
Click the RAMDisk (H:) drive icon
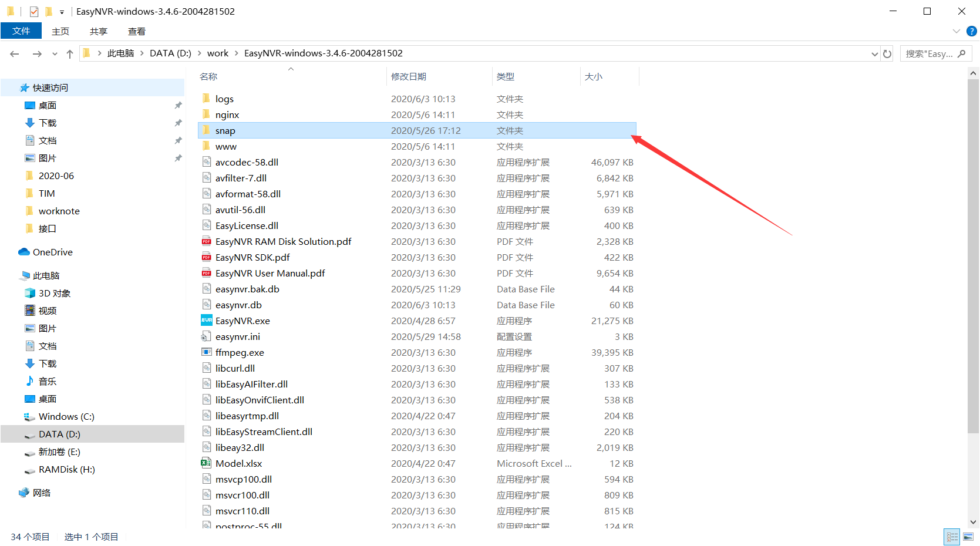pyautogui.click(x=29, y=470)
